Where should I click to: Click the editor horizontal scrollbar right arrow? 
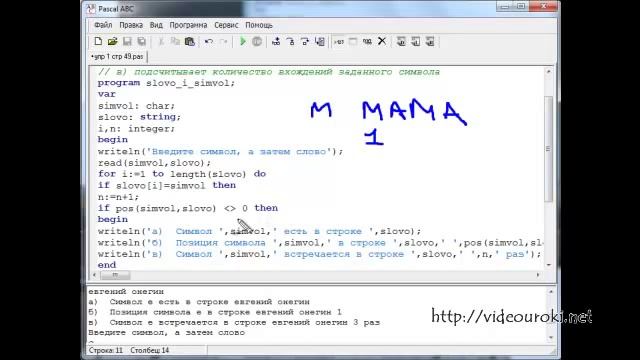(538, 275)
